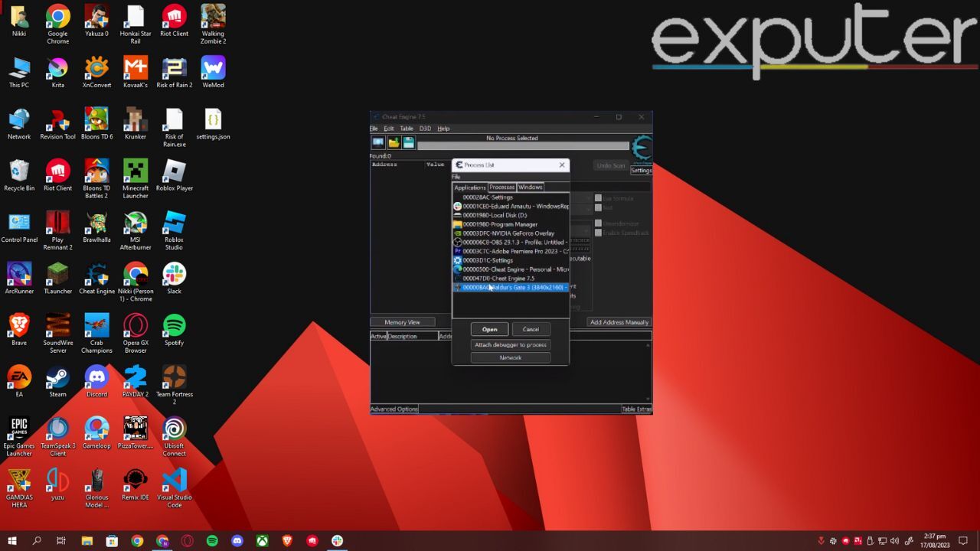Open the TeamSpeak 3 Client desktop icon
The width and height of the screenshot is (980, 551).
click(57, 437)
